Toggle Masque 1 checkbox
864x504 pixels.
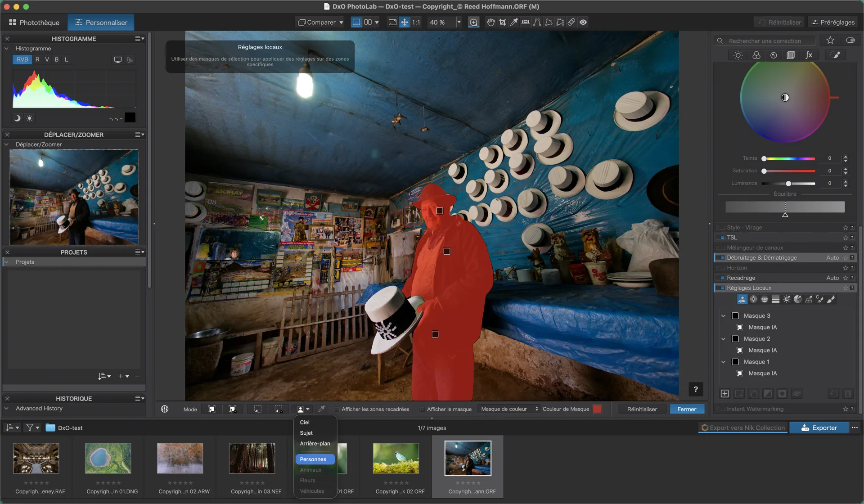(x=735, y=362)
